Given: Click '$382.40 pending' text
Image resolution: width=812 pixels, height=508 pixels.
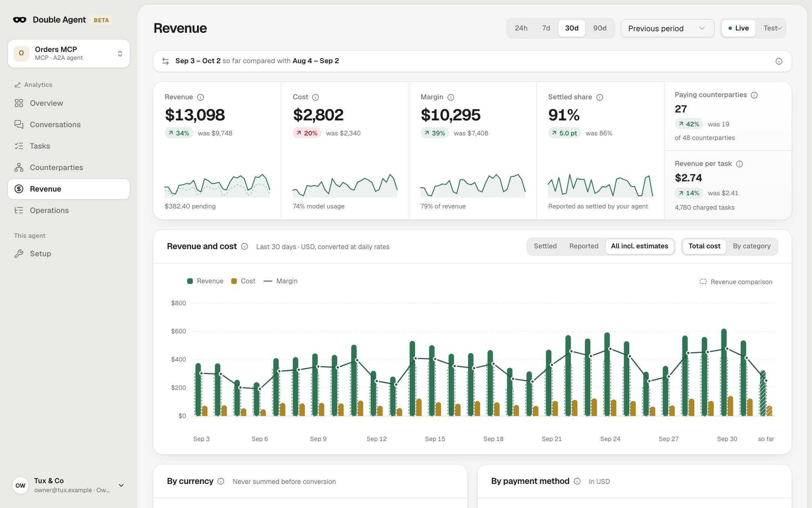Looking at the screenshot, I should pos(190,206).
